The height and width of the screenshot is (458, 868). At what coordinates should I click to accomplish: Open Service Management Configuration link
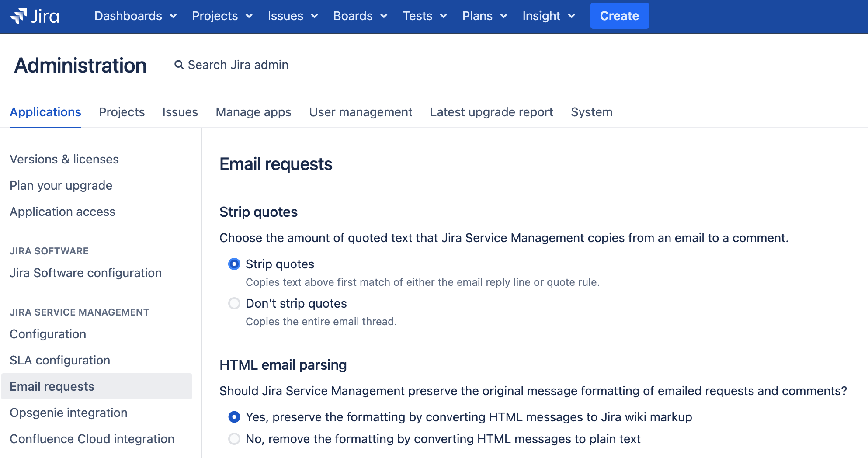pos(48,334)
